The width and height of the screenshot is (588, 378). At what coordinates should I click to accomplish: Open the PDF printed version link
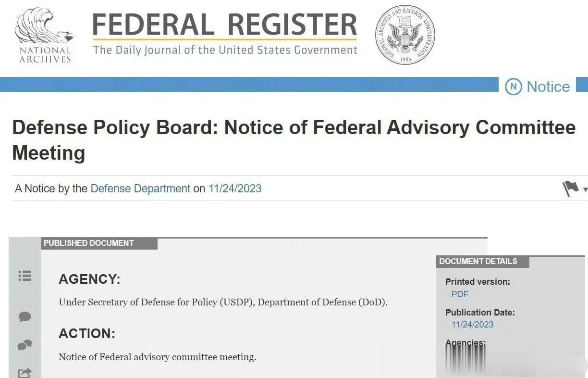[460, 294]
